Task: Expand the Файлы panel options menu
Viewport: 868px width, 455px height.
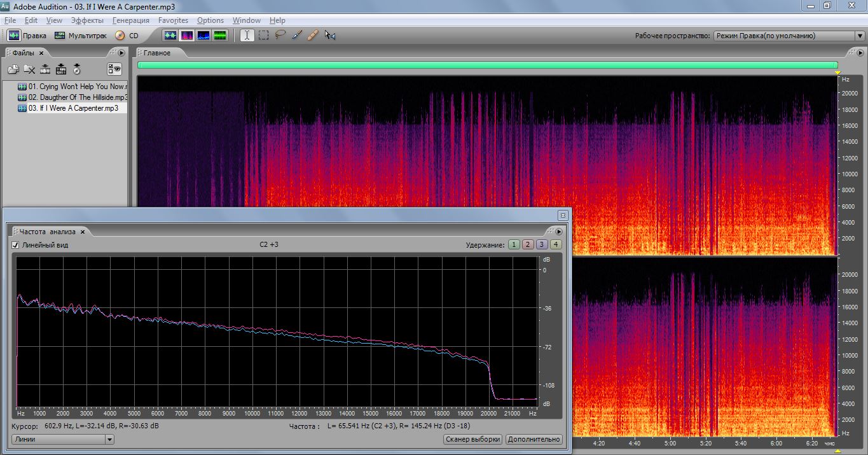Action: pos(121,53)
